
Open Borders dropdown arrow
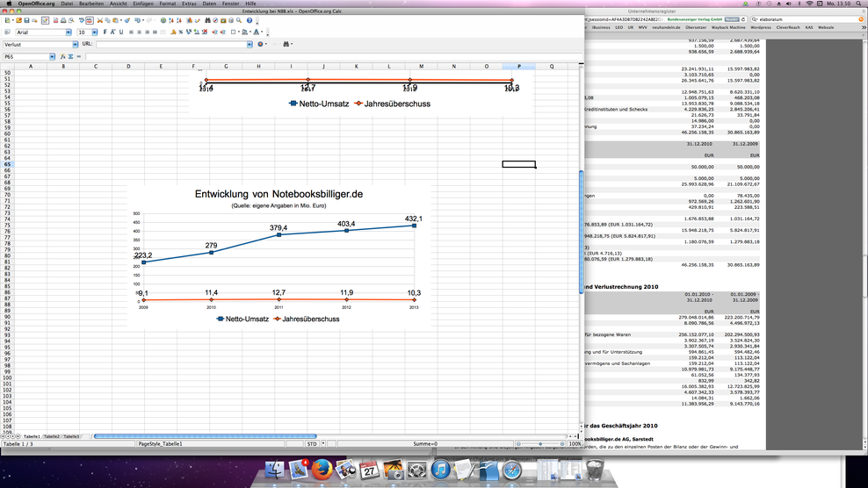239,32
